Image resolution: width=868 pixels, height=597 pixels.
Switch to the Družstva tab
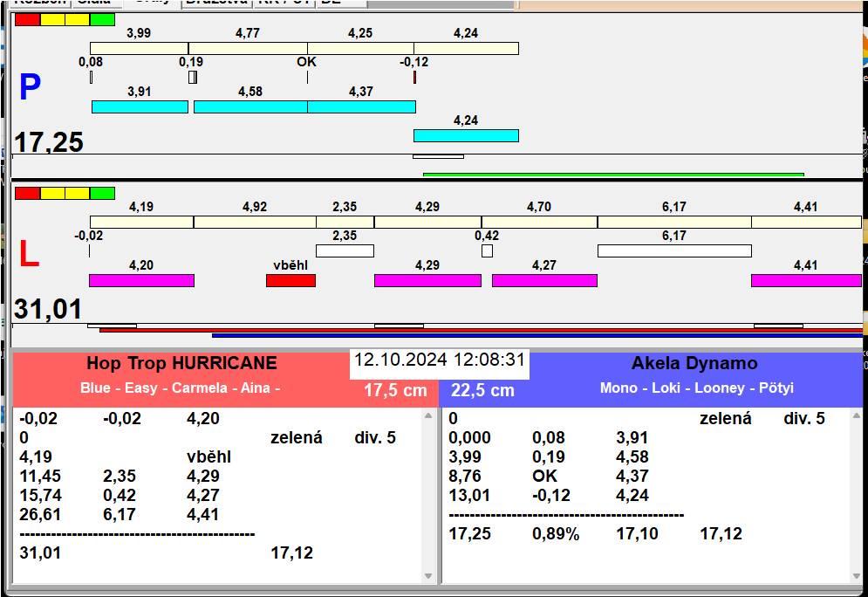coord(216,3)
